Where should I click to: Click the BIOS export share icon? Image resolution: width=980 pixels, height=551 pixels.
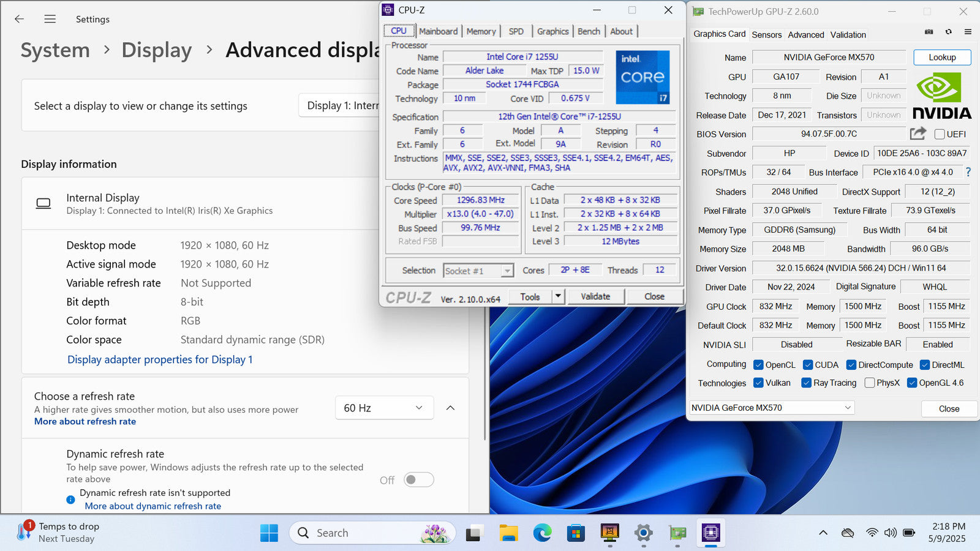click(918, 133)
